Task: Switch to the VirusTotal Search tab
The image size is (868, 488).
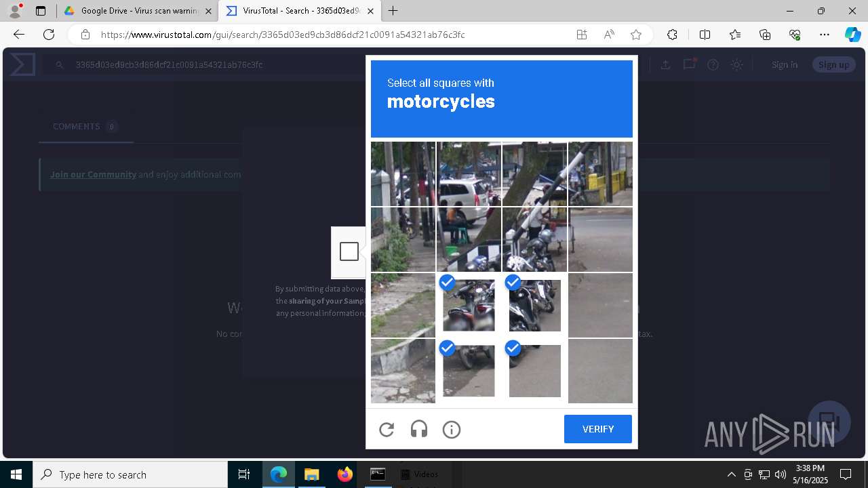Action: (301, 11)
